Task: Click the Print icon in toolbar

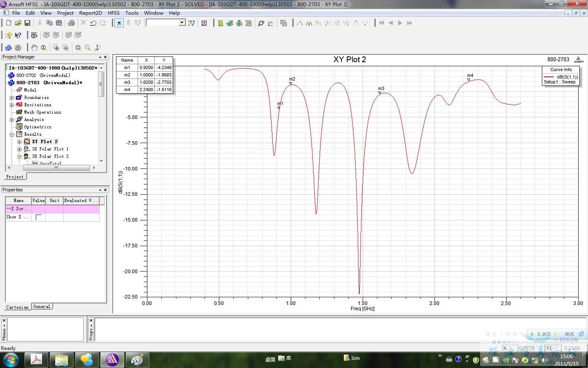Action: pyautogui.click(x=71, y=23)
